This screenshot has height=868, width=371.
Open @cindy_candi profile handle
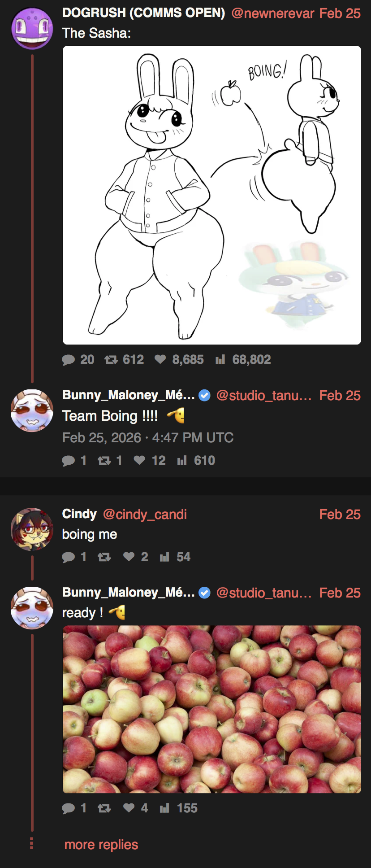pos(145,514)
